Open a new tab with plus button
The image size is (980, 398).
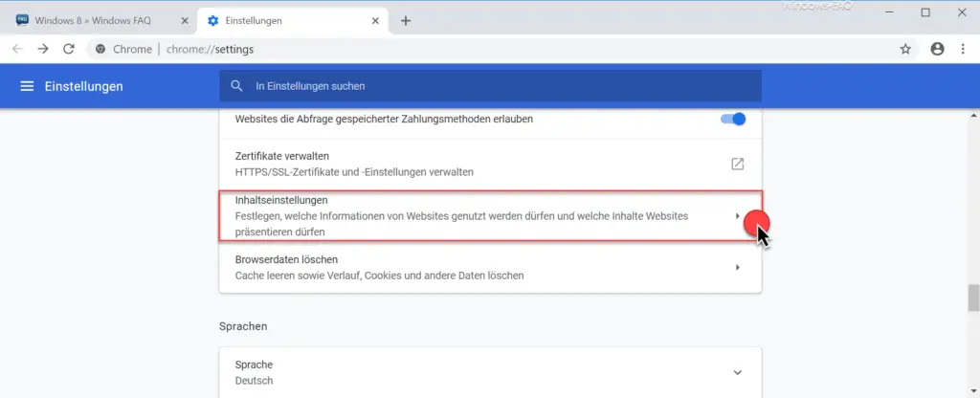(x=406, y=21)
